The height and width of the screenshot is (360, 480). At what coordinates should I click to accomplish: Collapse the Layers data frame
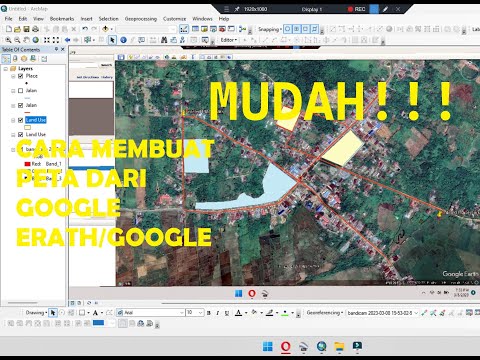pos(6,69)
